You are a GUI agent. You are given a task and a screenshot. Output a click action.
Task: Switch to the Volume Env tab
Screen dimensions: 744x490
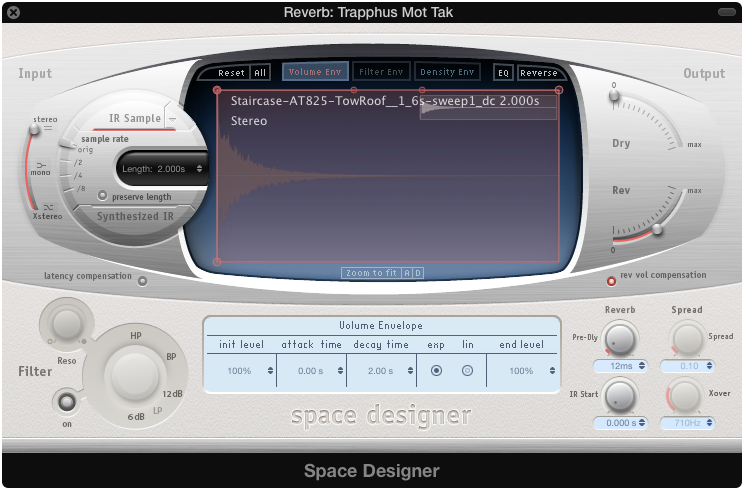point(315,72)
